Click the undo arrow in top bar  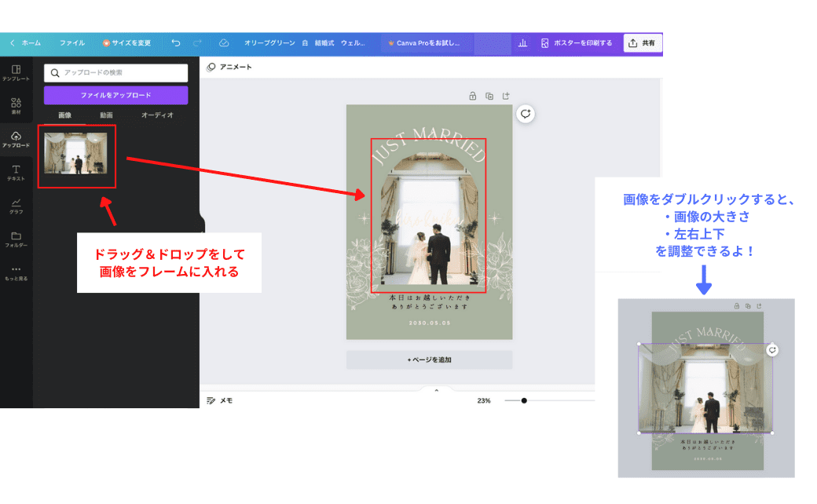click(175, 43)
